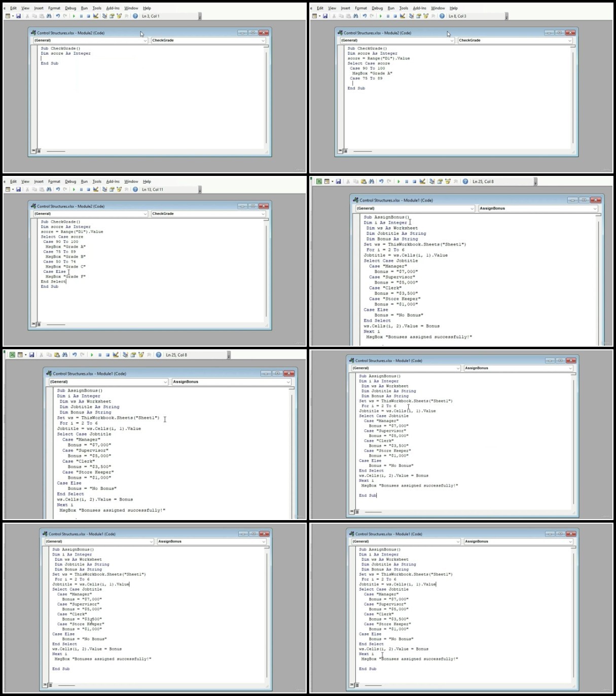This screenshot has height=696, width=616.
Task: Open Tools menu in Ln 8, Col 3 screenshot
Action: pos(404,8)
